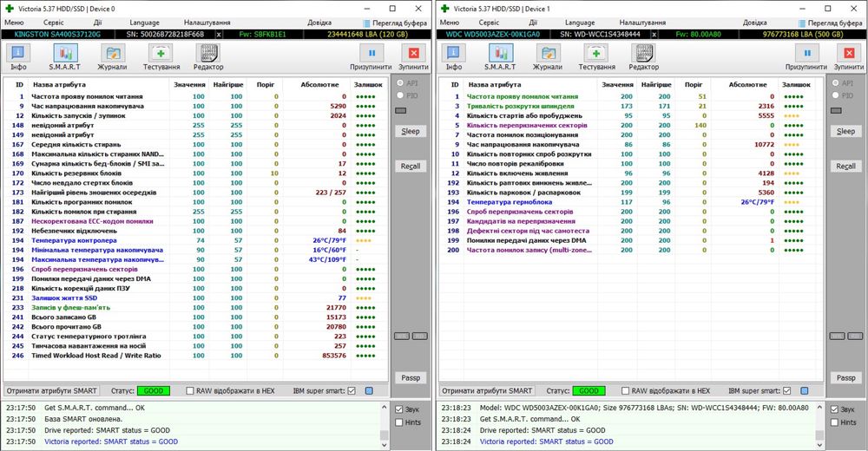Screen dimensions: 868x451
Task: Click green cross app icon in Device 1 title bar
Action: click(x=444, y=9)
